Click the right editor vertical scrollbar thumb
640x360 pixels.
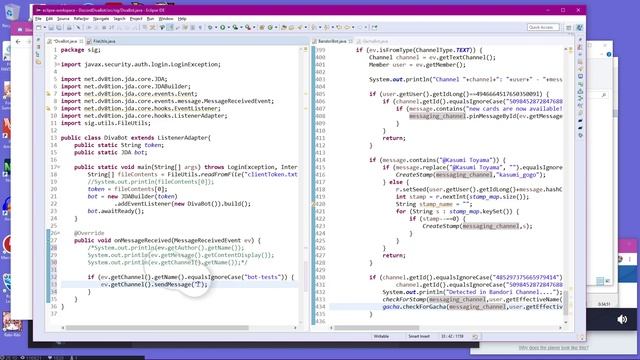tap(566, 303)
